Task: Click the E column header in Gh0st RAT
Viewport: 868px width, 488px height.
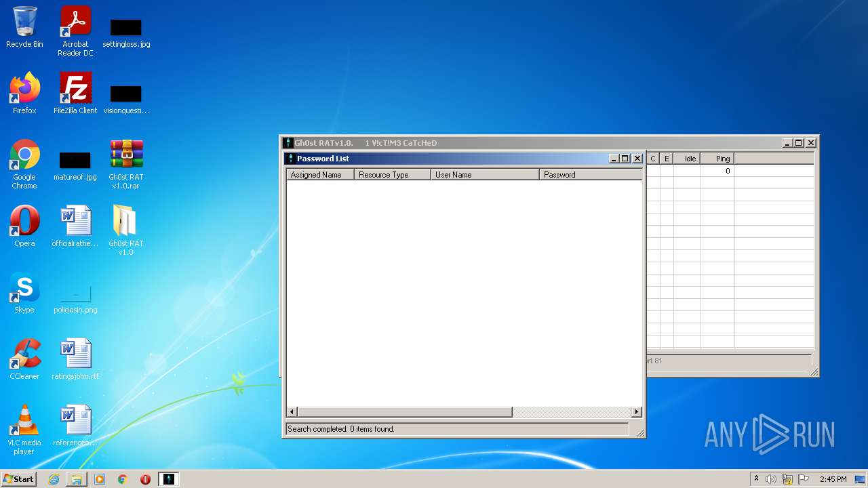Action: [667, 159]
